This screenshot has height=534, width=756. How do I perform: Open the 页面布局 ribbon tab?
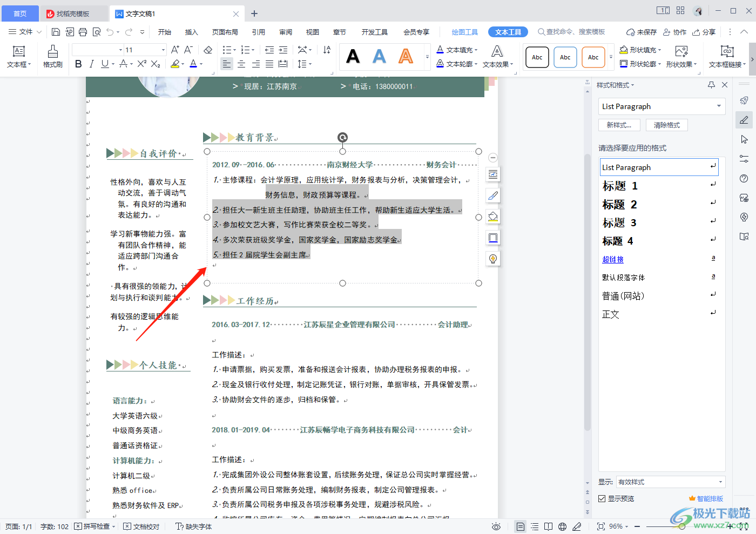point(225,32)
